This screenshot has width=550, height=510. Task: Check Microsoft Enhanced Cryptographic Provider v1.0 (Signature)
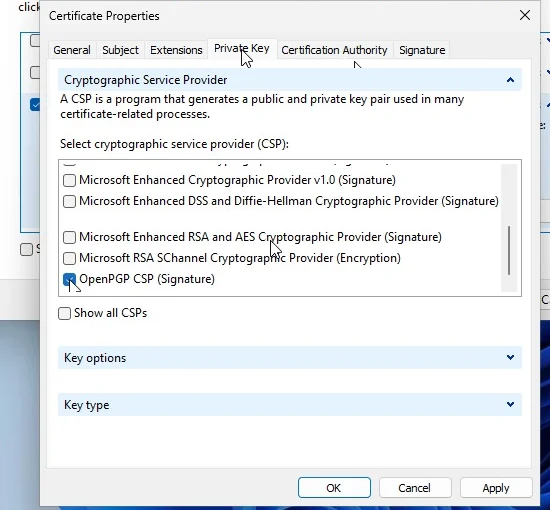pyautogui.click(x=69, y=180)
